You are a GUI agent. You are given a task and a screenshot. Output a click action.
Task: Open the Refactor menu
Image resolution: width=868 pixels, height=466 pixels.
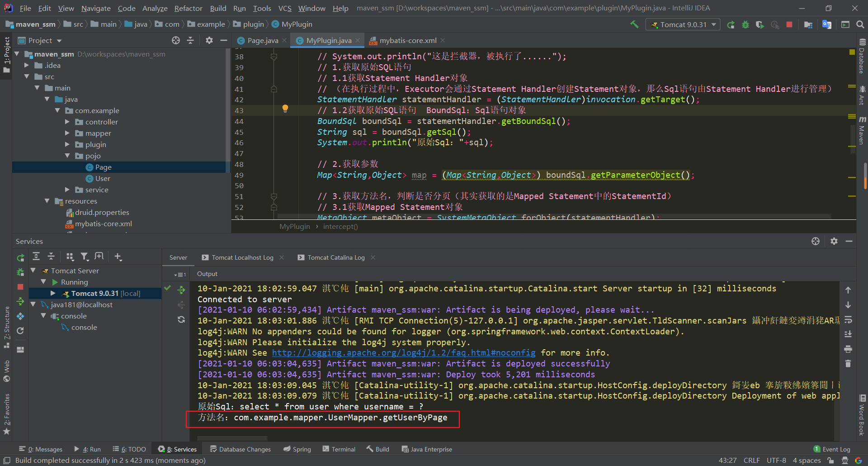point(188,8)
